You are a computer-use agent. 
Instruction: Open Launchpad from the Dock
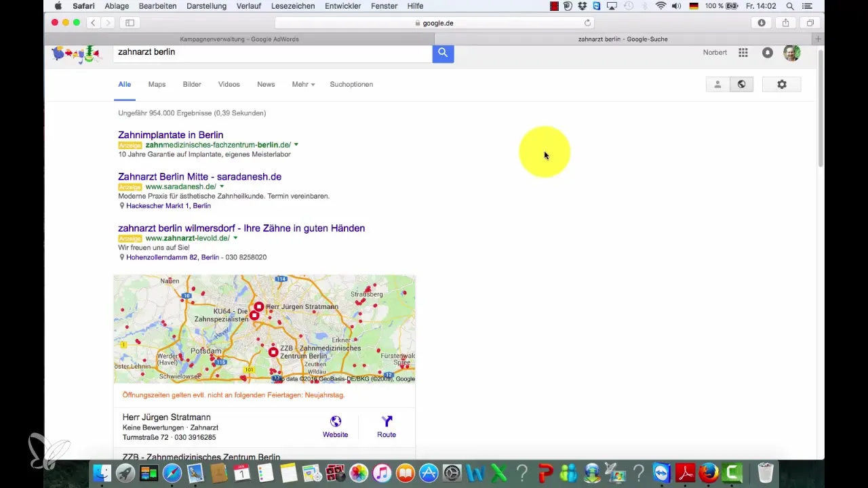pos(125,472)
